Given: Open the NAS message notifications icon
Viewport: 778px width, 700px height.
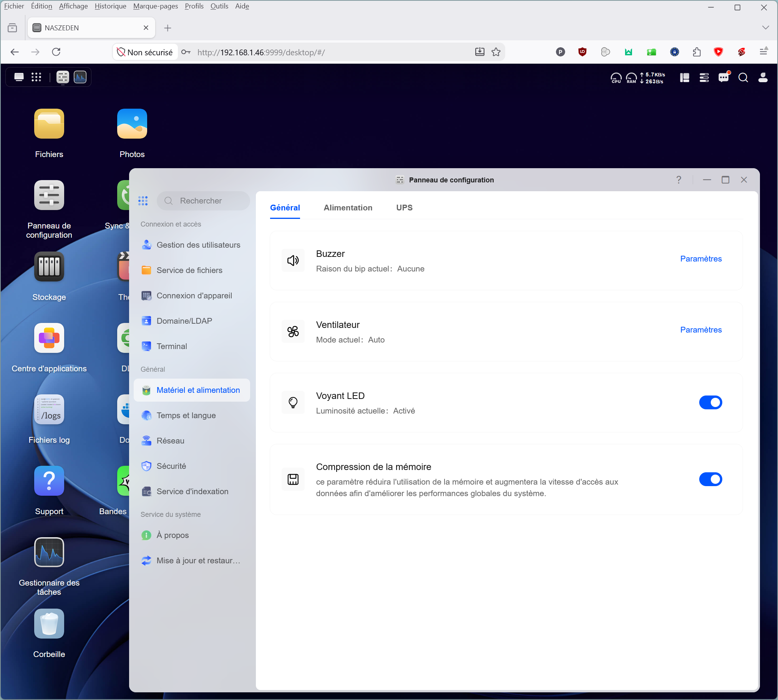Looking at the screenshot, I should coord(724,78).
